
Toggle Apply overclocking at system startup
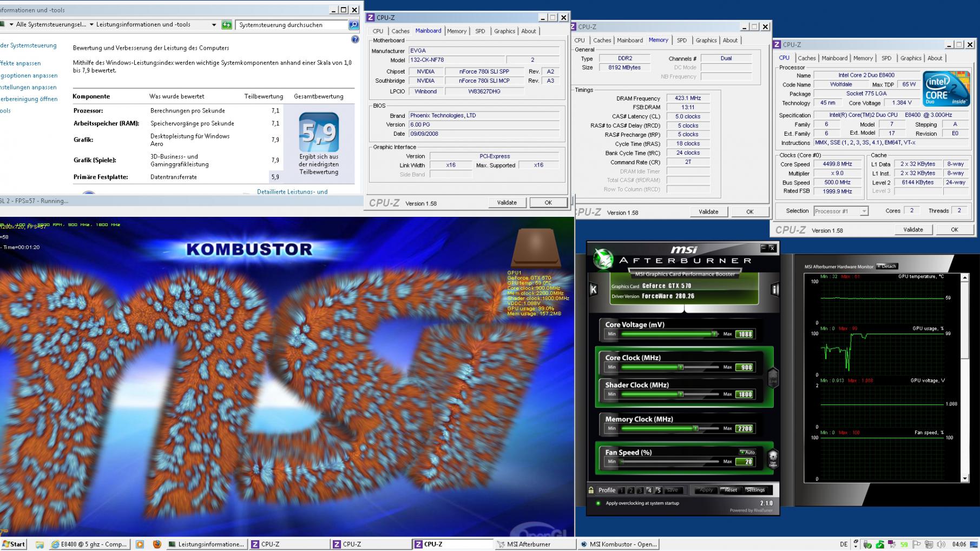point(598,503)
